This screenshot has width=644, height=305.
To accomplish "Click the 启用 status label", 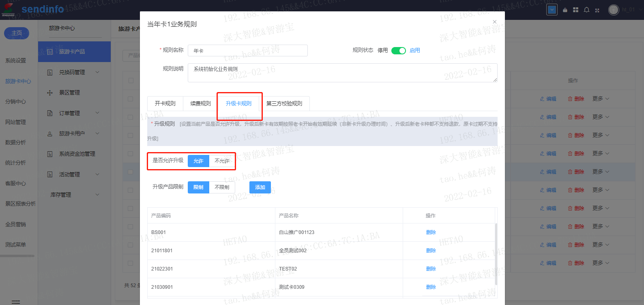I will coord(415,50).
